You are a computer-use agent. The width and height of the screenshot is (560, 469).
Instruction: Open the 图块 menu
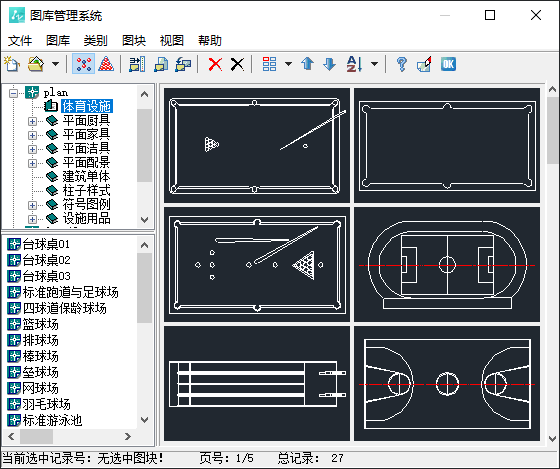coord(134,40)
